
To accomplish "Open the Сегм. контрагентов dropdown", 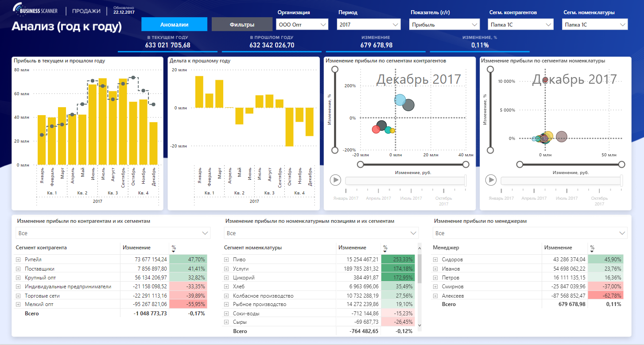I will pyautogui.click(x=520, y=24).
